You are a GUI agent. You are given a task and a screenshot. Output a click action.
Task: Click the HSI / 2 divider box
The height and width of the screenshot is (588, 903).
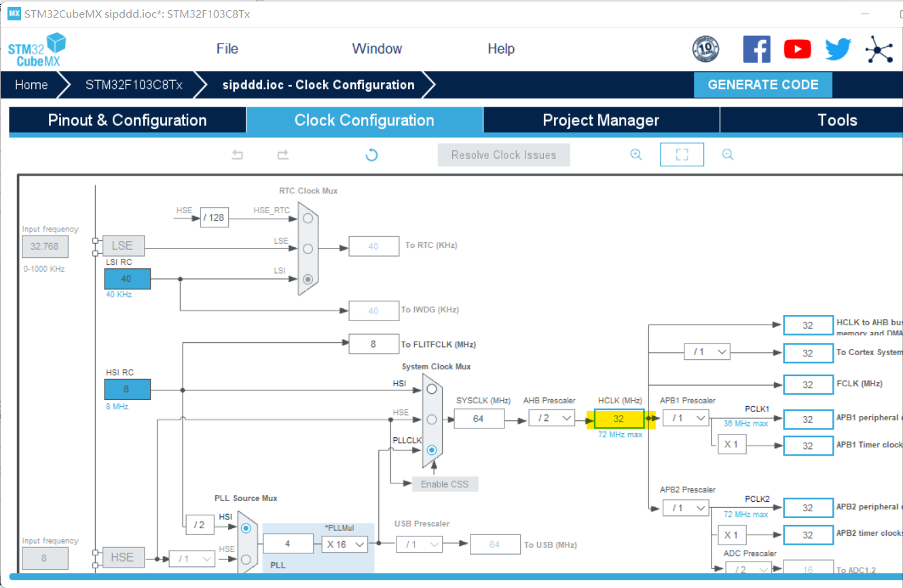[199, 525]
